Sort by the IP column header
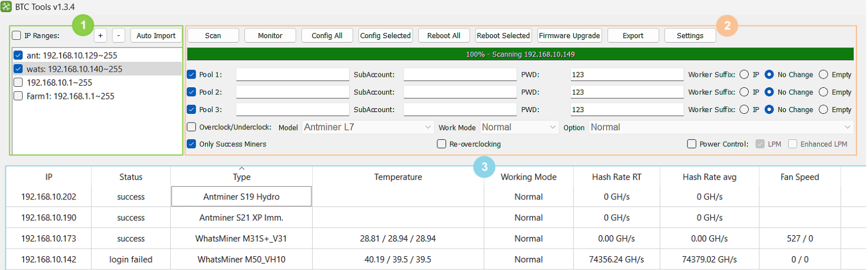Screen dimensions: 868x270 point(49,177)
